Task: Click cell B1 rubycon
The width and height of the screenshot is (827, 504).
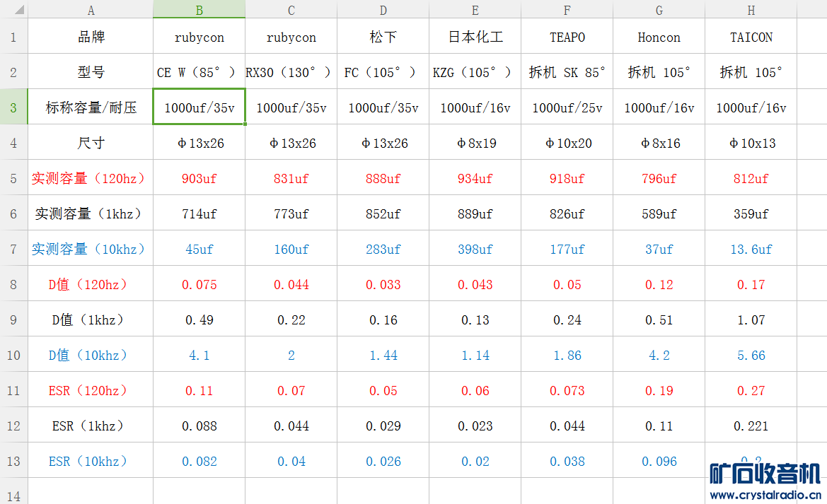Action: [199, 36]
